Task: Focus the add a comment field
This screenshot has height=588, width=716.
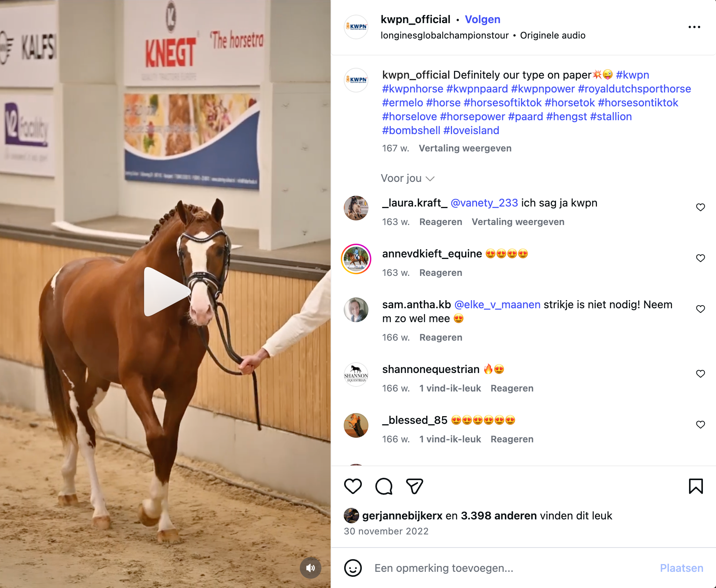Action: click(x=513, y=568)
